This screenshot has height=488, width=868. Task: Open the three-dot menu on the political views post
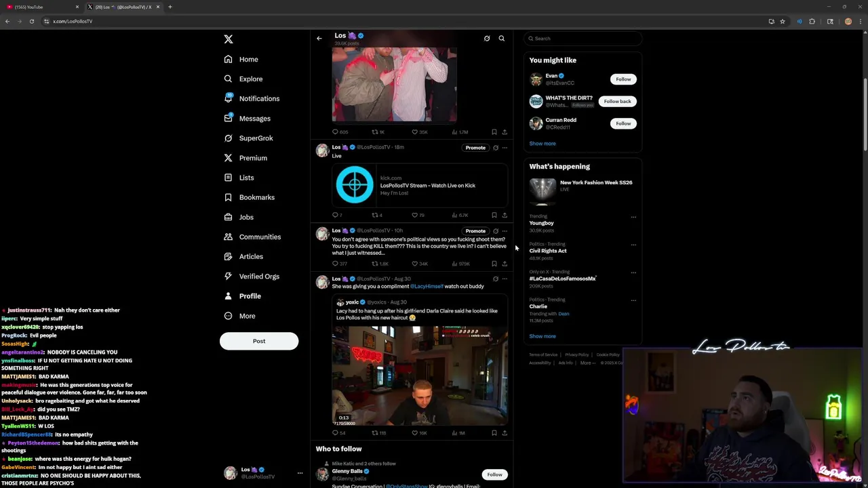click(505, 231)
